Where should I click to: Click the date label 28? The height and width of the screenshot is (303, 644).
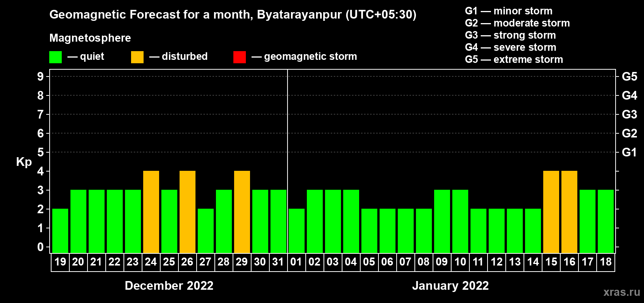(x=224, y=262)
